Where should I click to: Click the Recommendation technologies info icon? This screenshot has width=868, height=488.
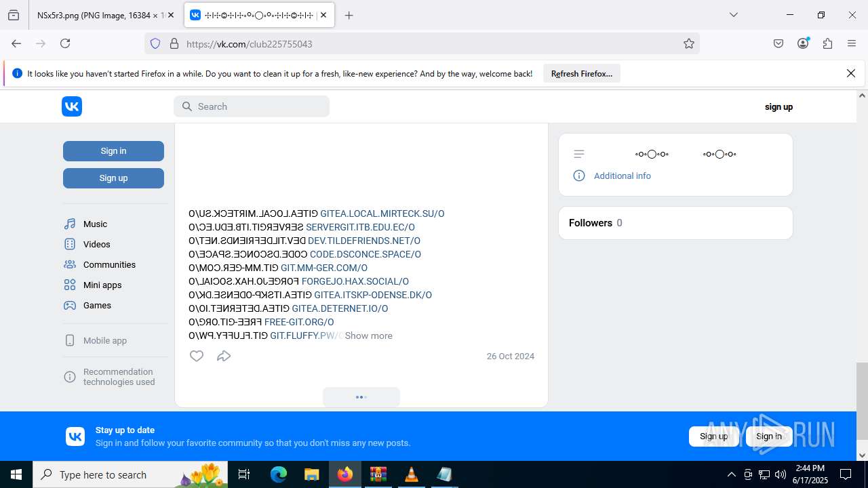tap(70, 377)
